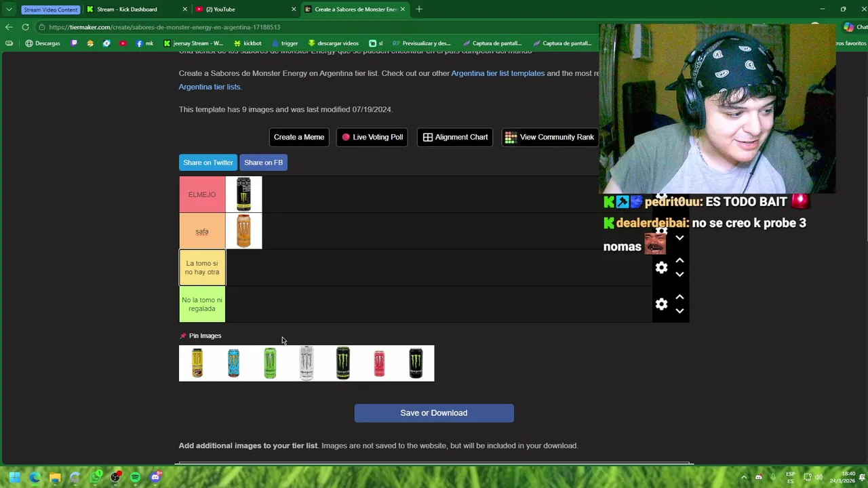Select the white Monster Ultra can thumbnail

click(307, 363)
